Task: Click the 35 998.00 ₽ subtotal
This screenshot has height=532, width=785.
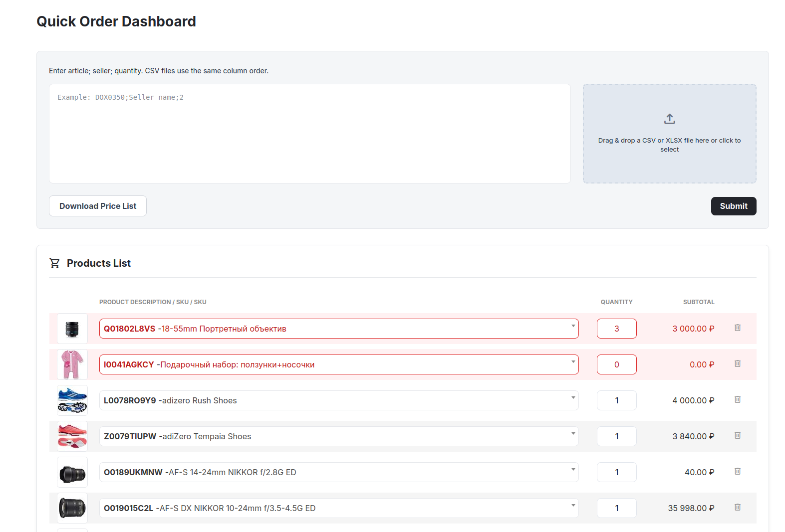Action: [x=691, y=508]
